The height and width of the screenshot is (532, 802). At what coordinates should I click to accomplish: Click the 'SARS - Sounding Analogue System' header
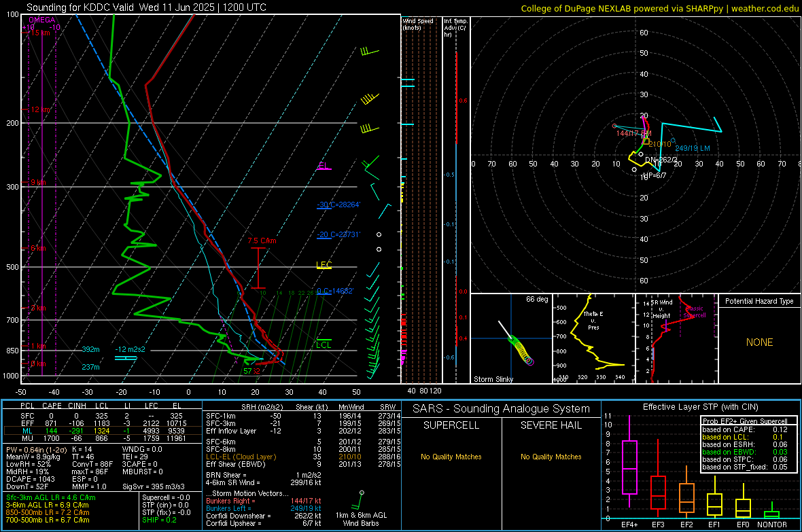(501, 409)
